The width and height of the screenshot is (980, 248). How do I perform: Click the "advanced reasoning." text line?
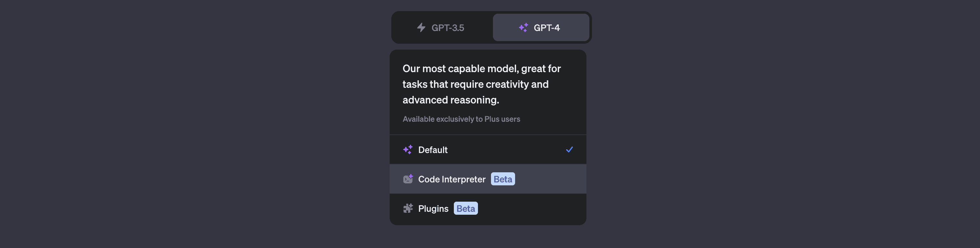click(x=451, y=100)
